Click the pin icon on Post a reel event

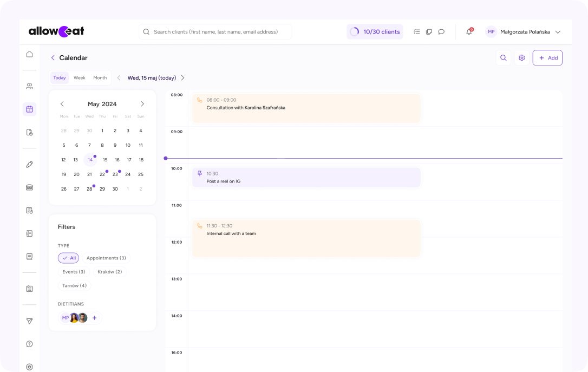pos(199,173)
